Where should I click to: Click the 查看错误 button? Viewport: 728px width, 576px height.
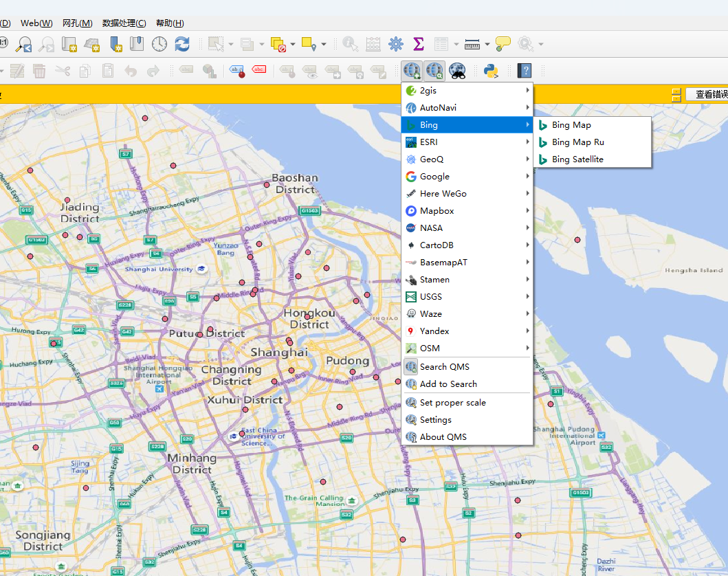[708, 95]
